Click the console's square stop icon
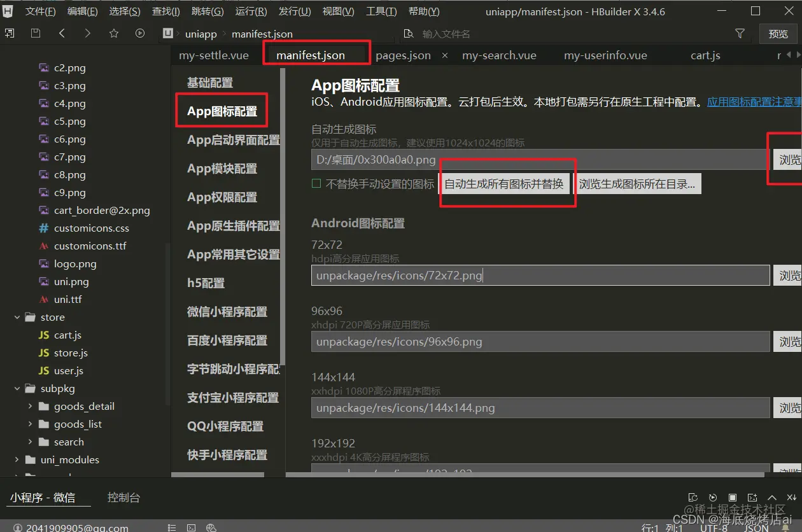 click(x=733, y=498)
